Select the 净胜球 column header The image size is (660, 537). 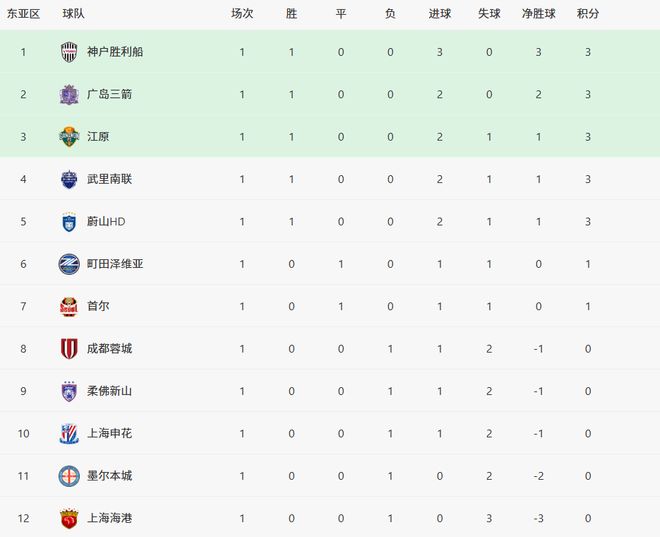(538, 14)
